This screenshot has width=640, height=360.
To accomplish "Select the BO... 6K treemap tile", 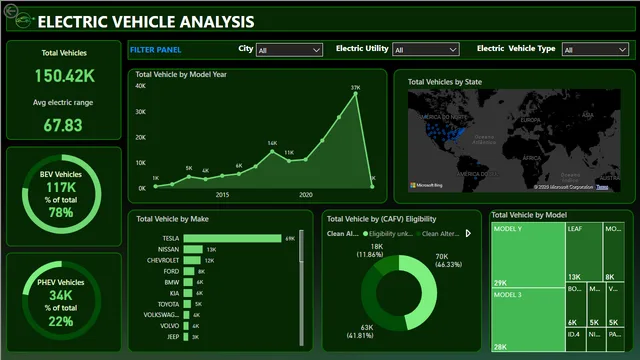I will [x=576, y=304].
